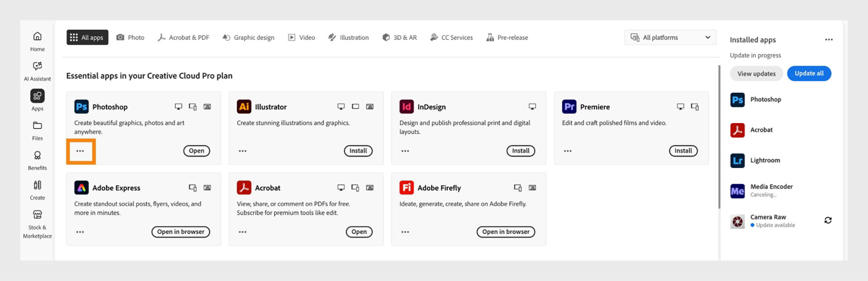Open the Adobe Express card more options menu
Viewport: 868px width, 281px height.
pyautogui.click(x=80, y=232)
